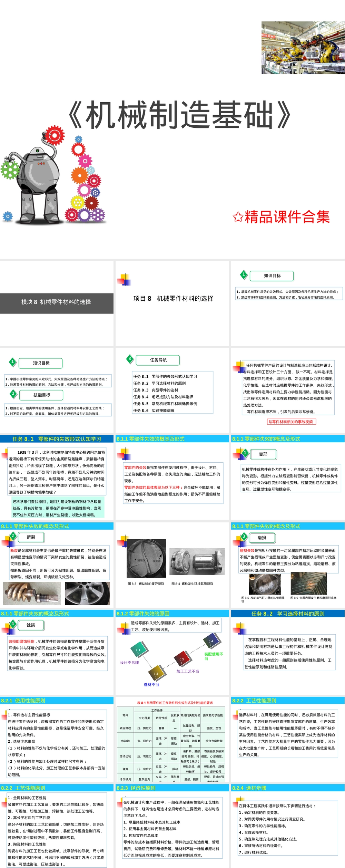Open the cracked wheel rim photo
The width and height of the screenshot is (345, 868).
pyautogui.click(x=87, y=594)
